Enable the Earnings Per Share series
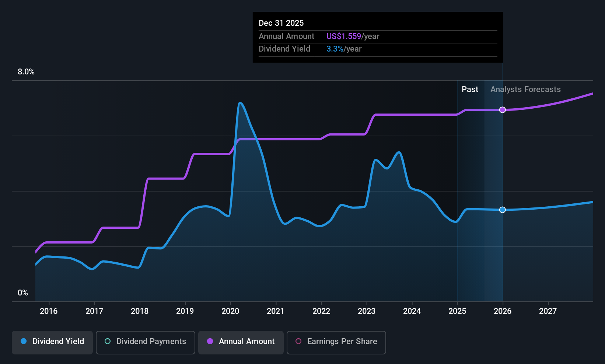Image resolution: width=605 pixels, height=364 pixels. [x=336, y=343]
